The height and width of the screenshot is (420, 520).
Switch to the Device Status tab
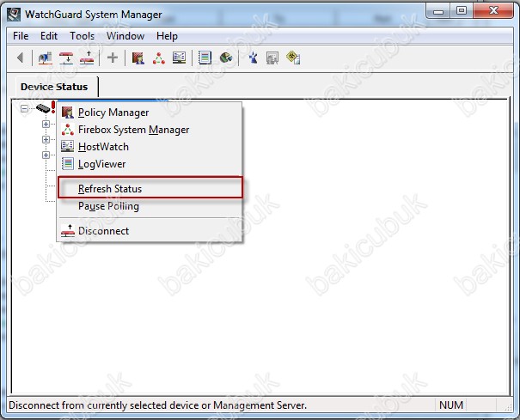[54, 87]
